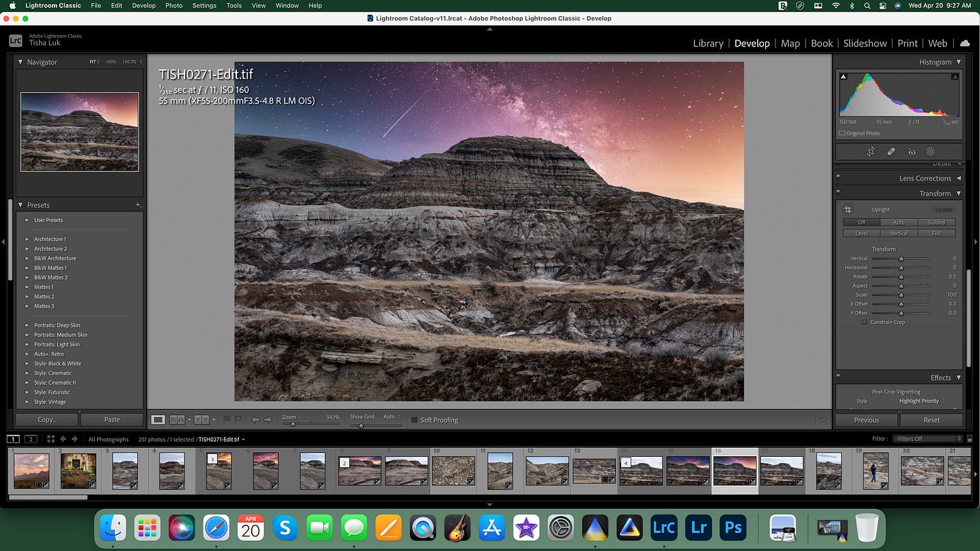
Task: Expand the User Presets group
Action: tap(27, 220)
